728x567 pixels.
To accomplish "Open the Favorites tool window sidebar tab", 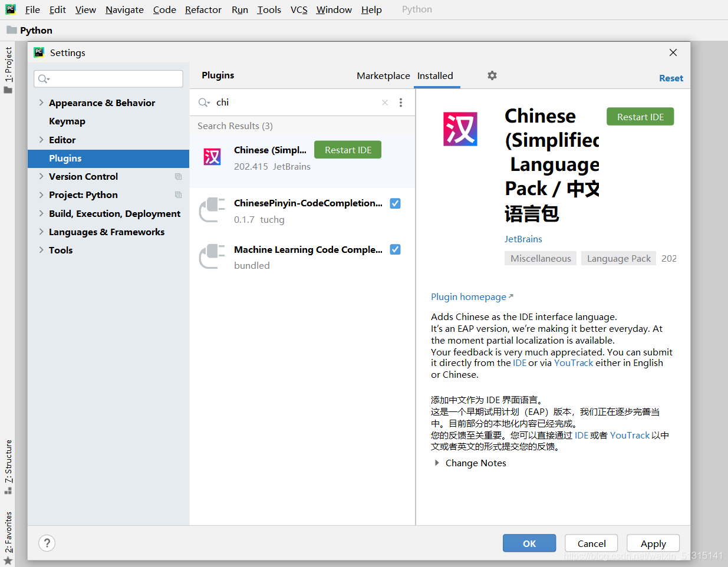I will 8,537.
